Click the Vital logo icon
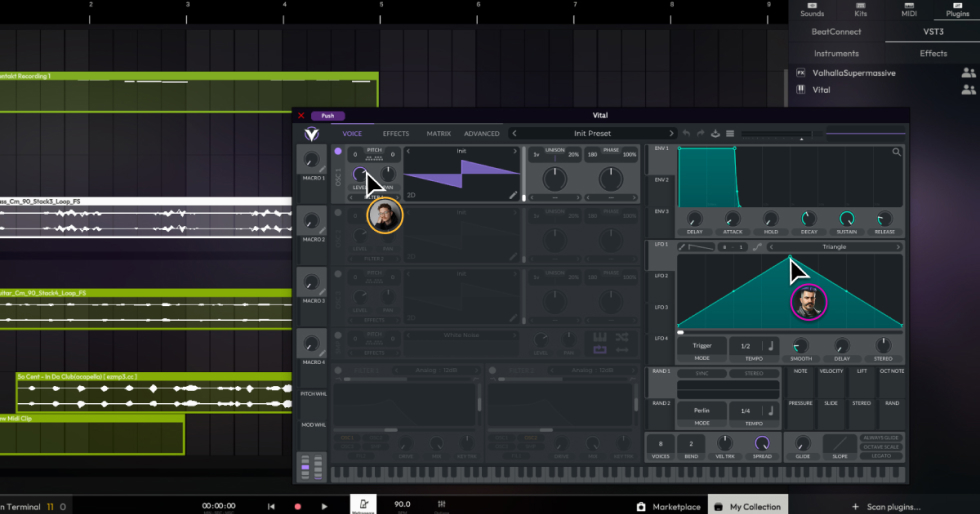This screenshot has width=980, height=514. 311,134
